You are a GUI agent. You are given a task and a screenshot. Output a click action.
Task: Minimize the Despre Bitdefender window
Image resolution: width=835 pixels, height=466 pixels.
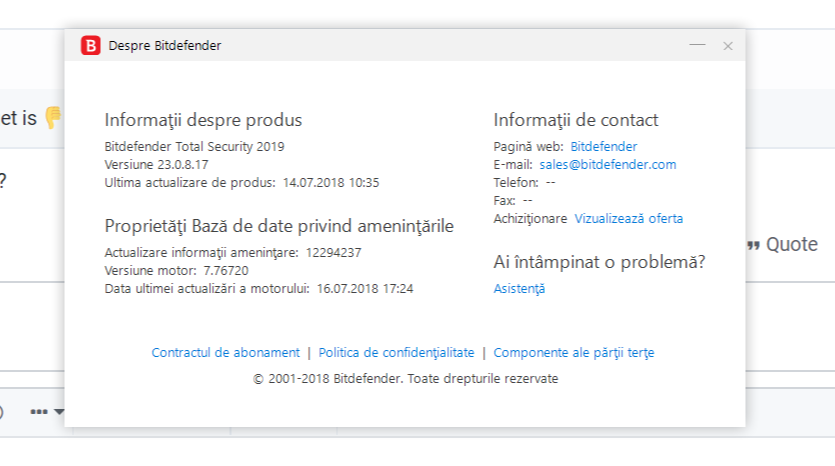697,45
